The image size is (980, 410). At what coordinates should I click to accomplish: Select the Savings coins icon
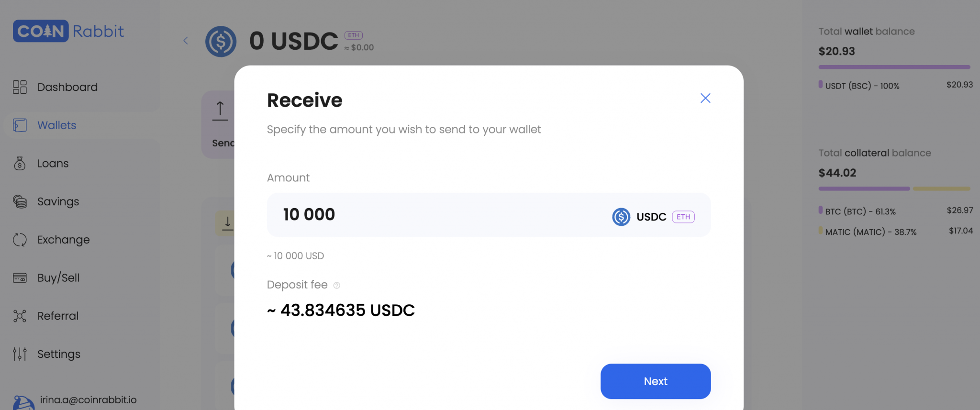[20, 201]
